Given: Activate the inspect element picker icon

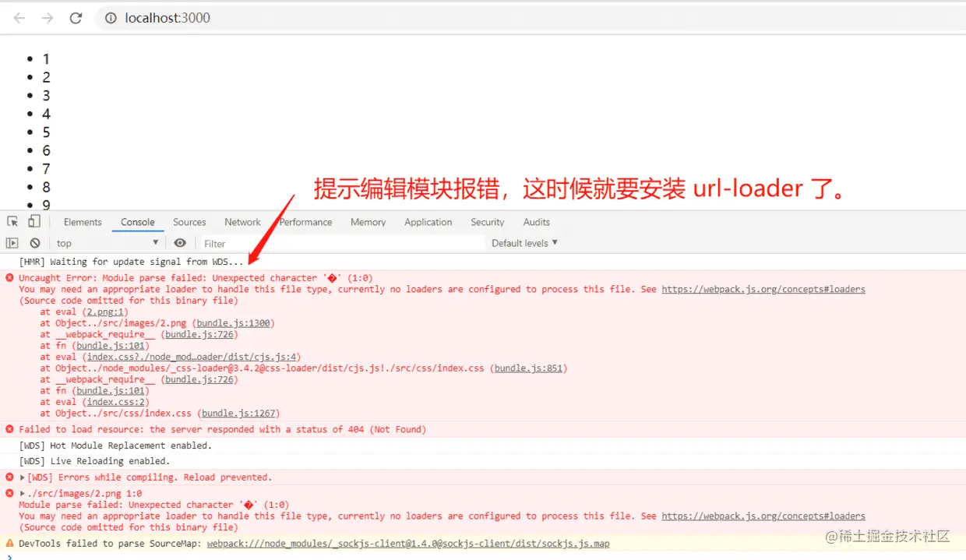Looking at the screenshot, I should pyautogui.click(x=12, y=222).
